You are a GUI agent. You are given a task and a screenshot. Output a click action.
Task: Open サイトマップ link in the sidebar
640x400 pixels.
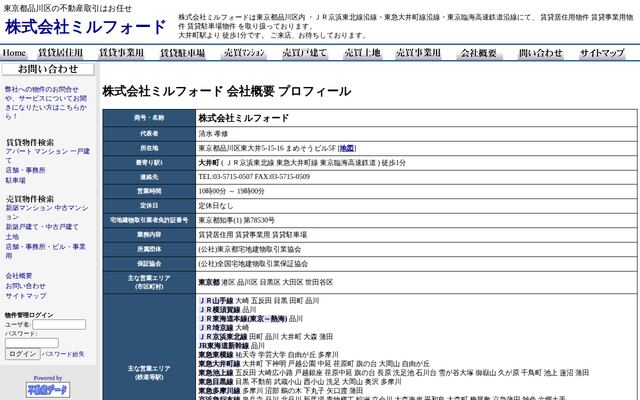(x=26, y=296)
